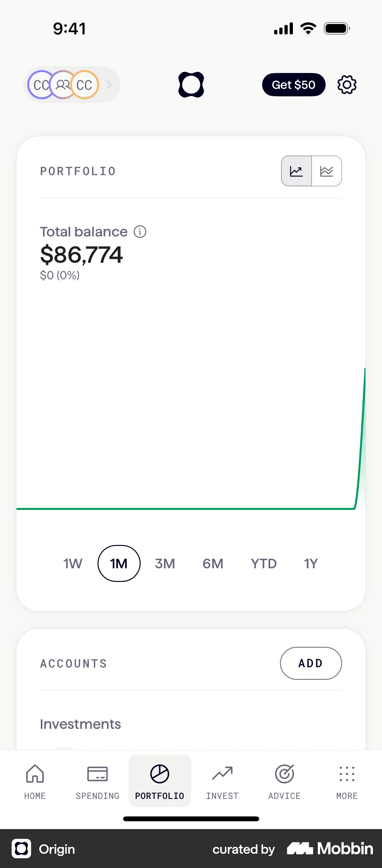Select the YTD time range
This screenshot has height=868, width=382.
point(263,563)
